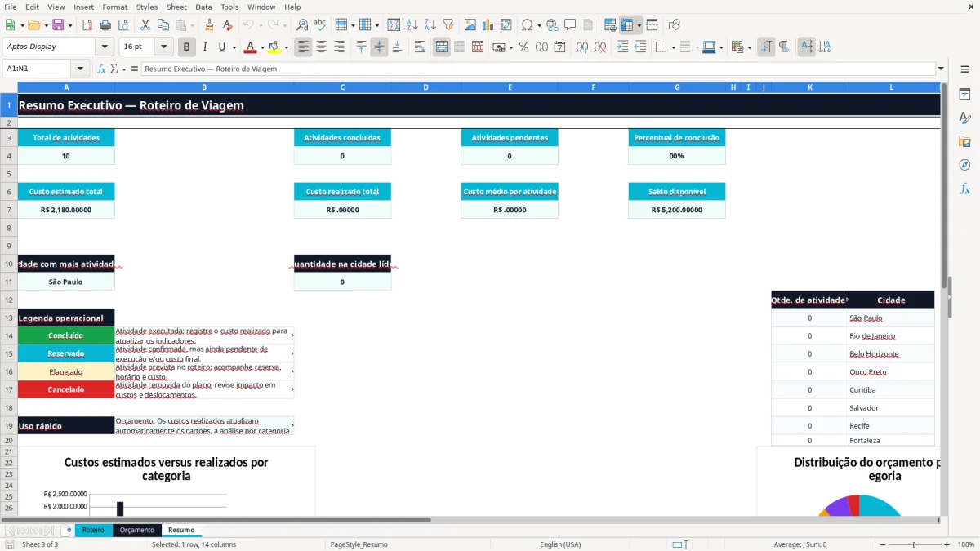This screenshot has width=980, height=551.
Task: Open background color palette dropdown arrow
Action: 287,47
